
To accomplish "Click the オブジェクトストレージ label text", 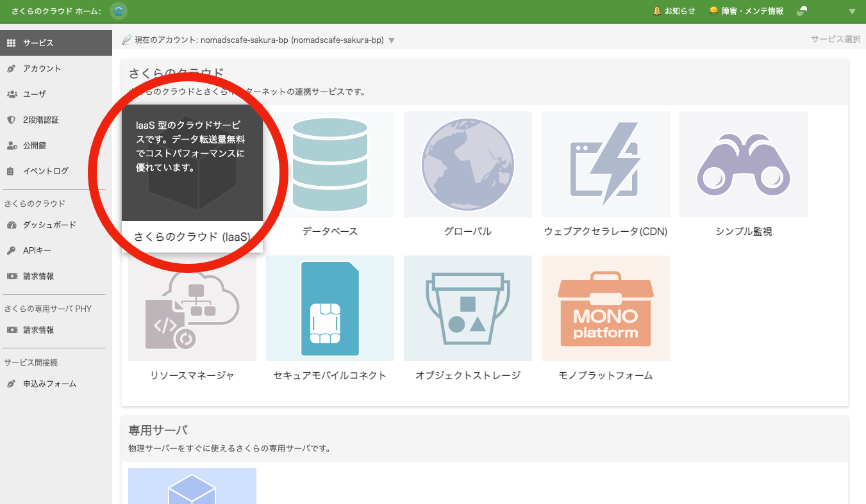I will pos(468,375).
